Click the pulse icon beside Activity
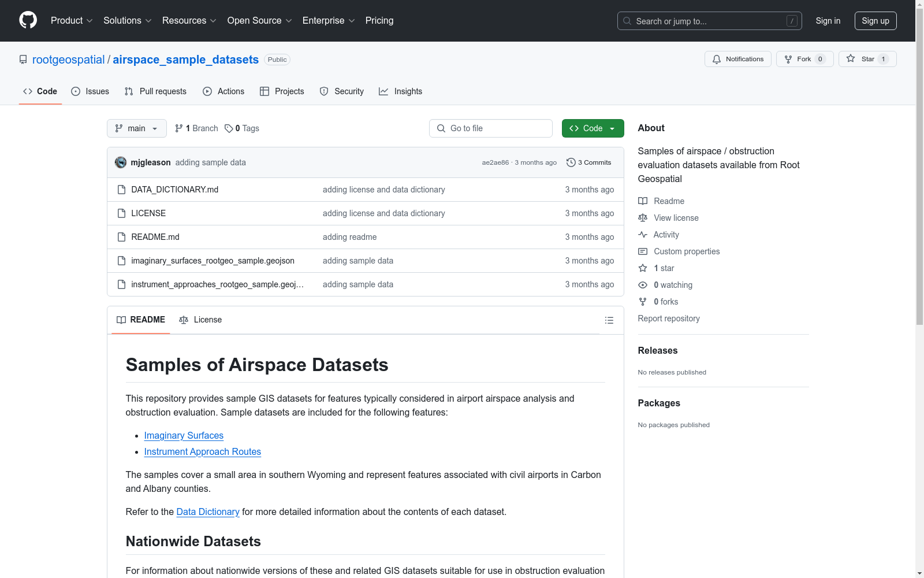Screen dimensions: 924x578 pos(643,235)
